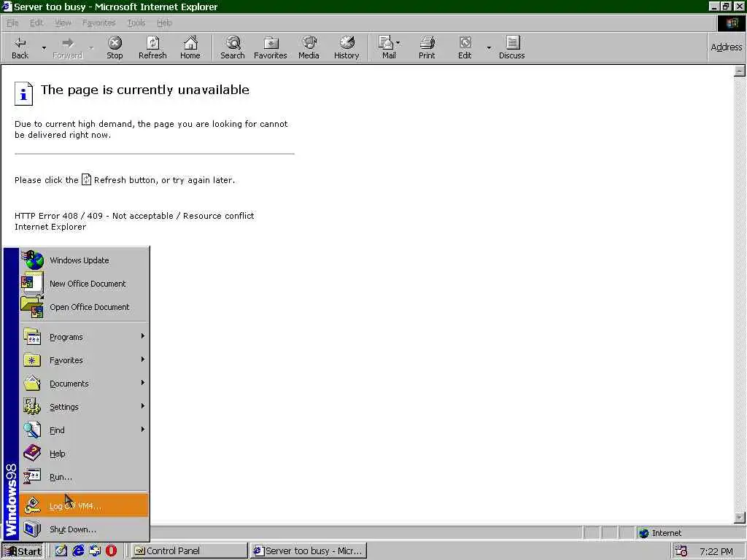Open the Mail button dropdown arrow
Viewport: 747px width, 560px height.
pyautogui.click(x=398, y=43)
